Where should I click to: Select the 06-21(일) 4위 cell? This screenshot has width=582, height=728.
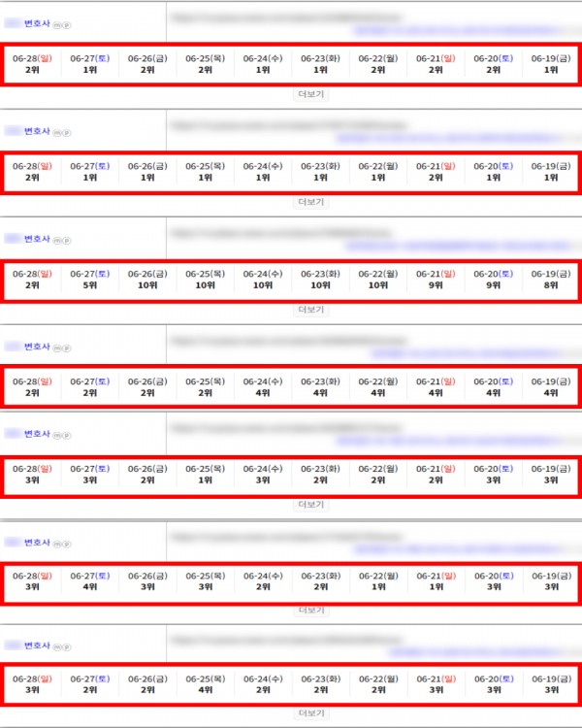click(x=436, y=387)
